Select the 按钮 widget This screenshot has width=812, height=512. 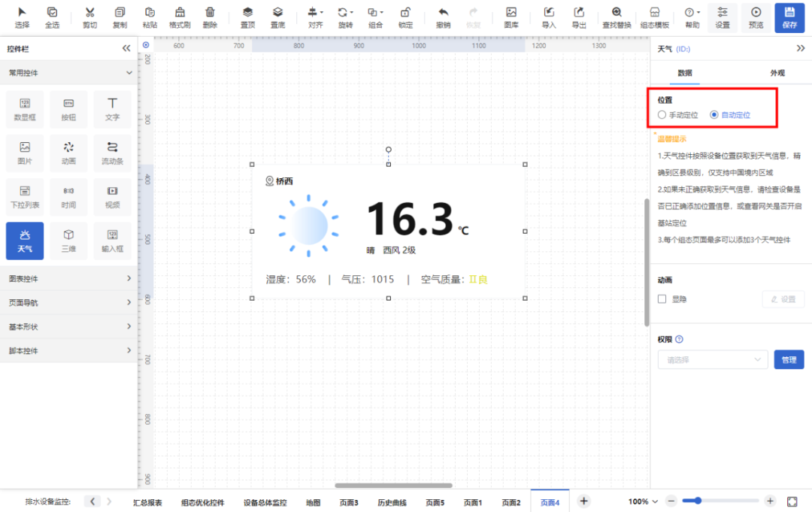click(68, 110)
